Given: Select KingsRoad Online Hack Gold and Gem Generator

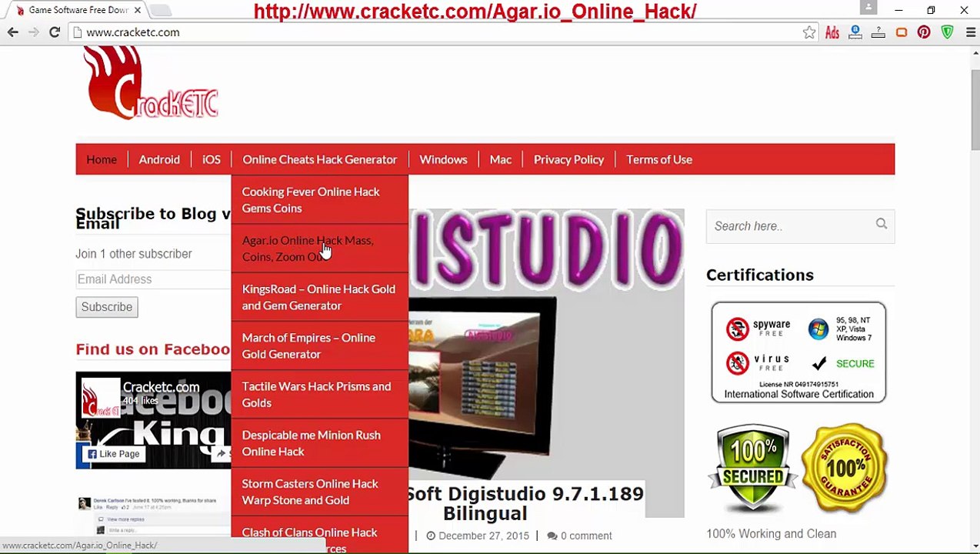Looking at the screenshot, I should [x=319, y=297].
